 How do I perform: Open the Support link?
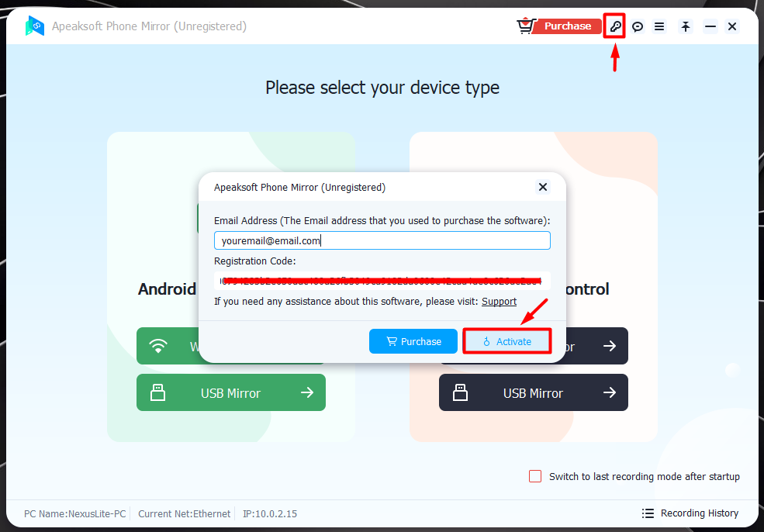[499, 302]
